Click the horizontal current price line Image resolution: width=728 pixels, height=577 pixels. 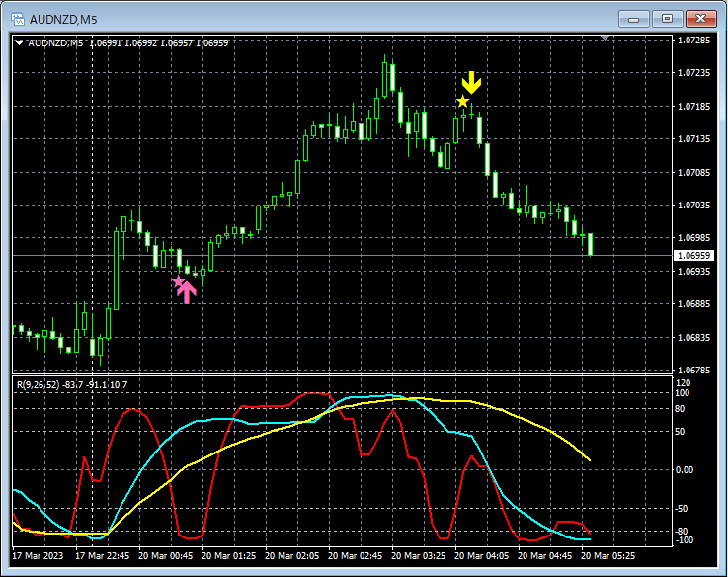342,256
